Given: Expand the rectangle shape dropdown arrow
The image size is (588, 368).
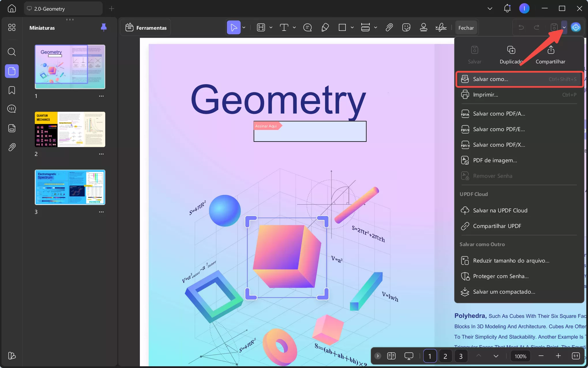Looking at the screenshot, I should (352, 27).
